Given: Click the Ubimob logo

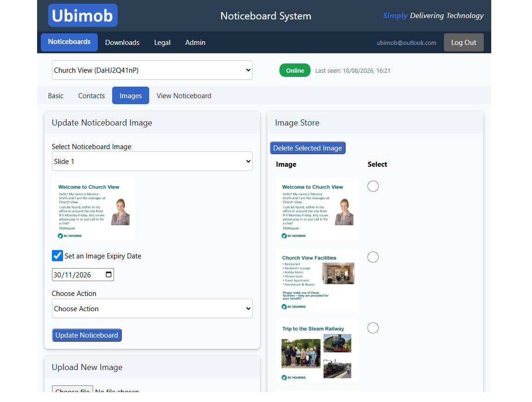Looking at the screenshot, I should (83, 15).
